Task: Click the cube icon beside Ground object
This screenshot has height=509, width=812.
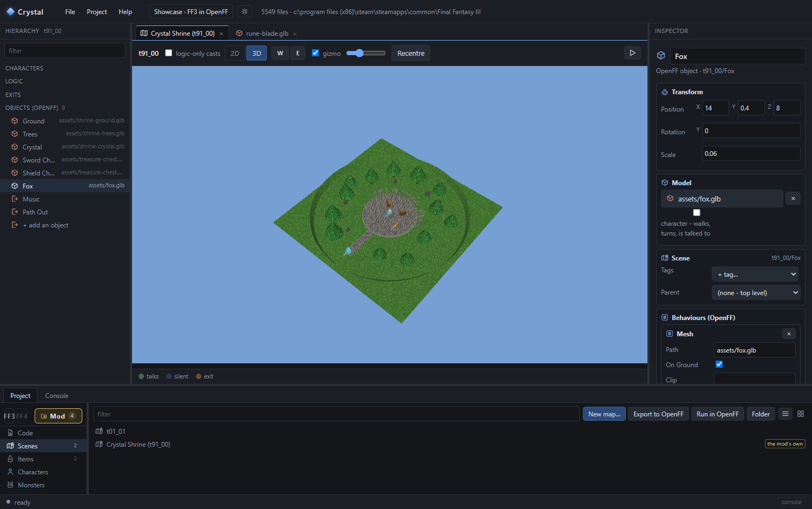Action: coord(15,121)
